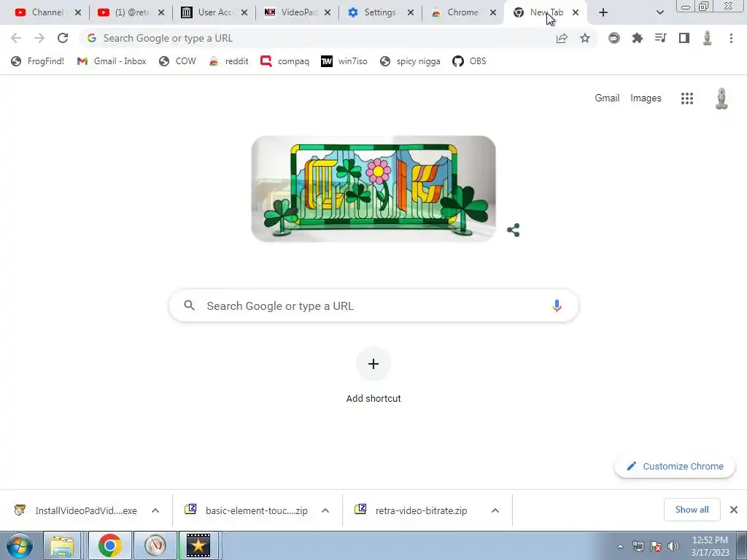747x560 pixels.
Task: Reload the current page
Action: [63, 38]
